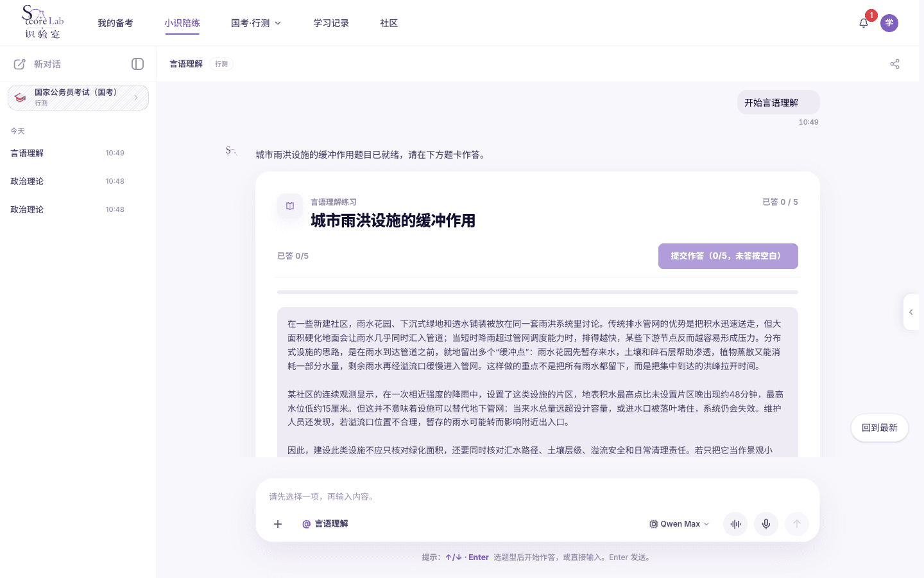
Task: Expand the 国家公务员考试 exam selector
Action: [x=78, y=98]
